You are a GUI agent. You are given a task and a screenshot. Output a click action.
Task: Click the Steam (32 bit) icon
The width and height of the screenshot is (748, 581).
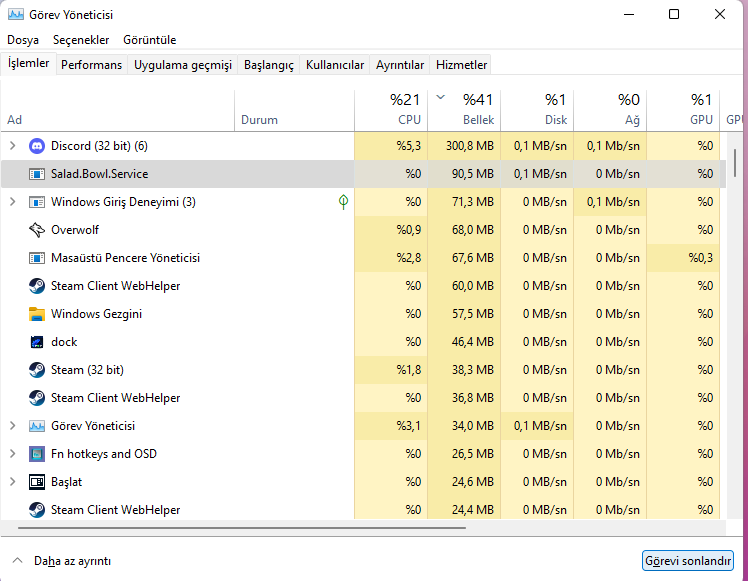tap(38, 370)
